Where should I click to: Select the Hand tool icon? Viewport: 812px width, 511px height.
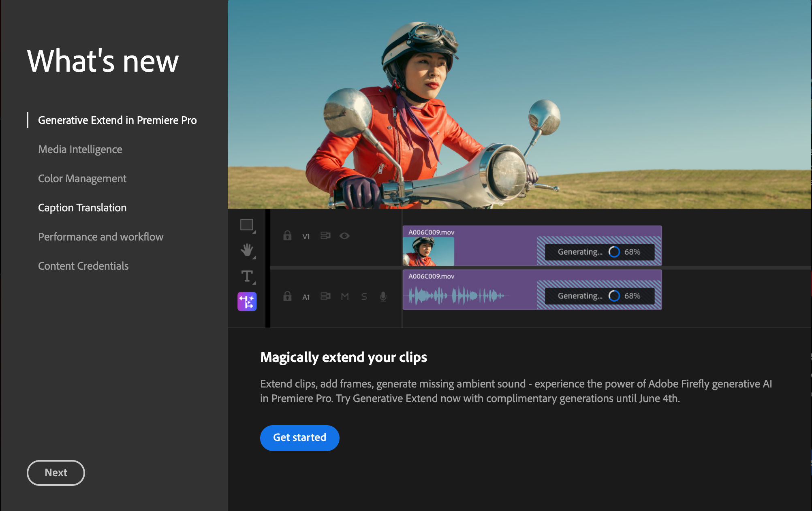(x=247, y=250)
